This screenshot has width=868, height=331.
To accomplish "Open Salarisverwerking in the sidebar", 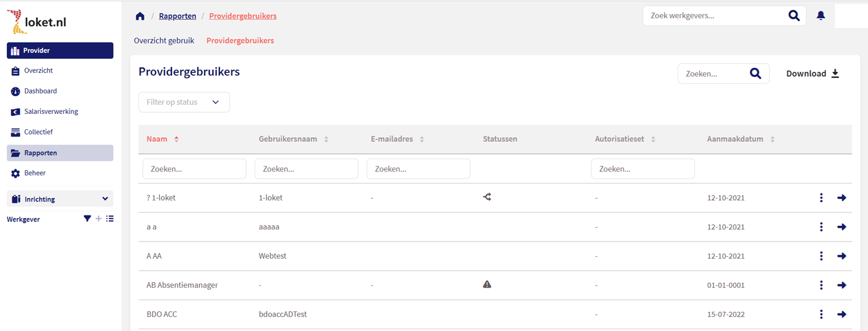I will pyautogui.click(x=51, y=112).
